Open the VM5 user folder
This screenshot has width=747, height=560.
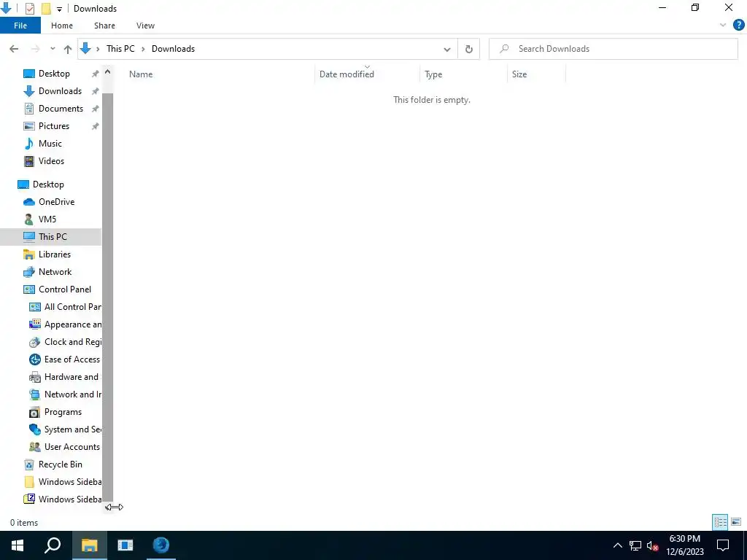[47, 219]
